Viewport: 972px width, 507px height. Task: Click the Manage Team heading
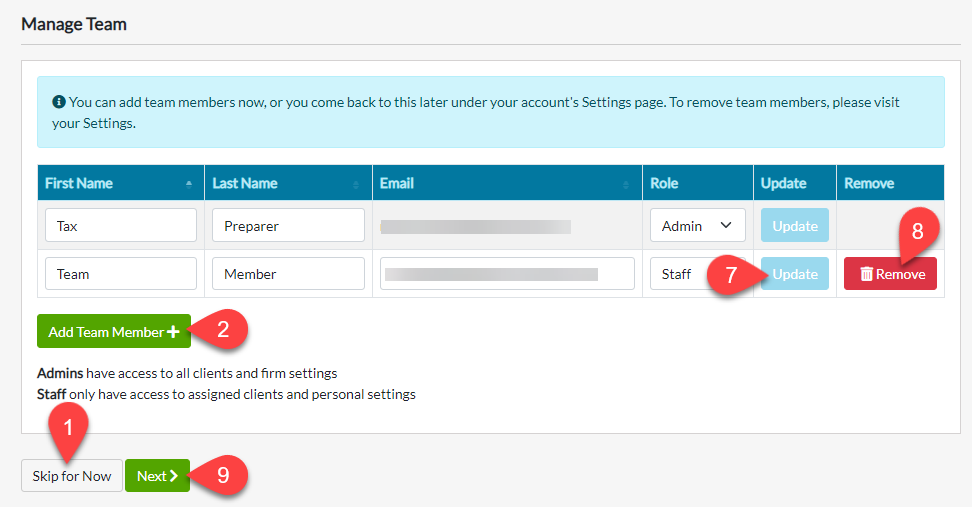pos(74,24)
